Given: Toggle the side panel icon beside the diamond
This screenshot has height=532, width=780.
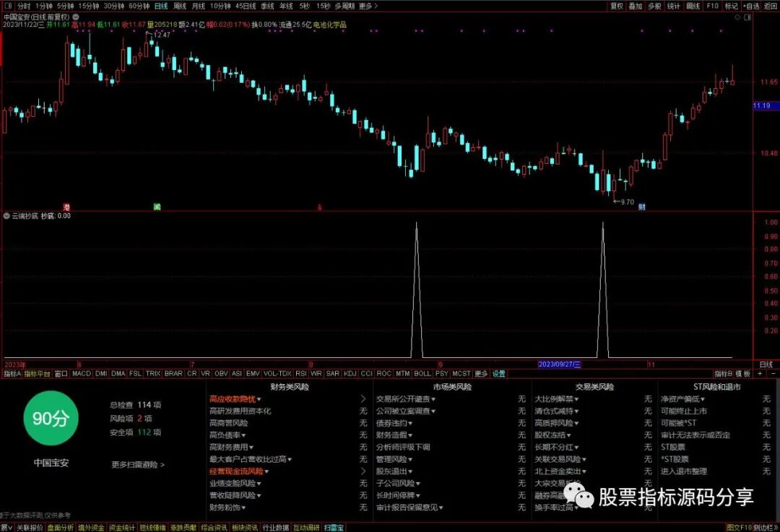Looking at the screenshot, I should pyautogui.click(x=747, y=17).
